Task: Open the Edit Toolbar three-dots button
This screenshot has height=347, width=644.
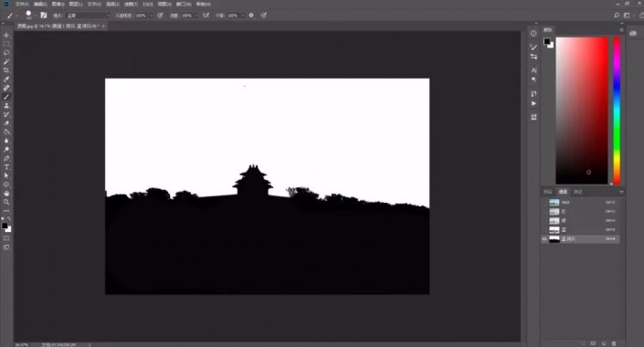Action: [6, 211]
